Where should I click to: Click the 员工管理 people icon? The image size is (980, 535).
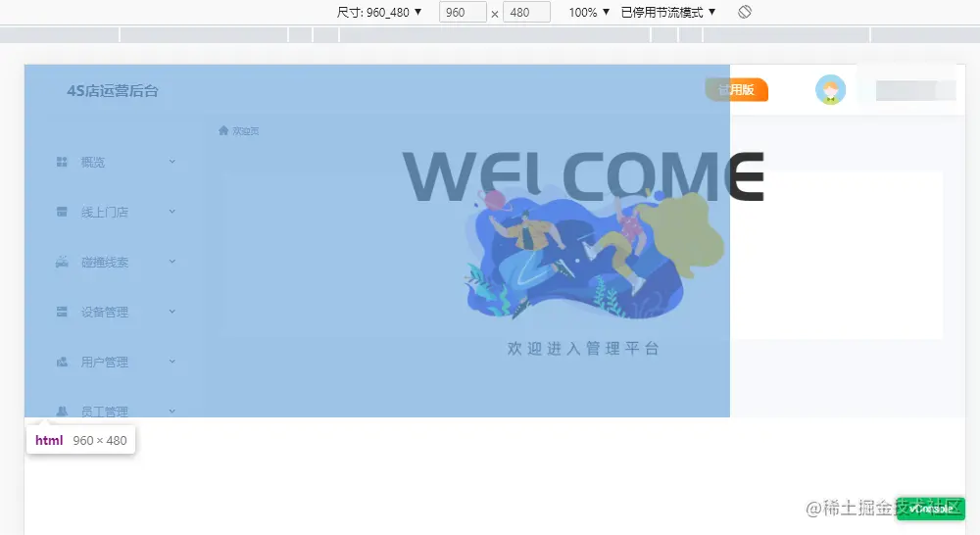(62, 412)
